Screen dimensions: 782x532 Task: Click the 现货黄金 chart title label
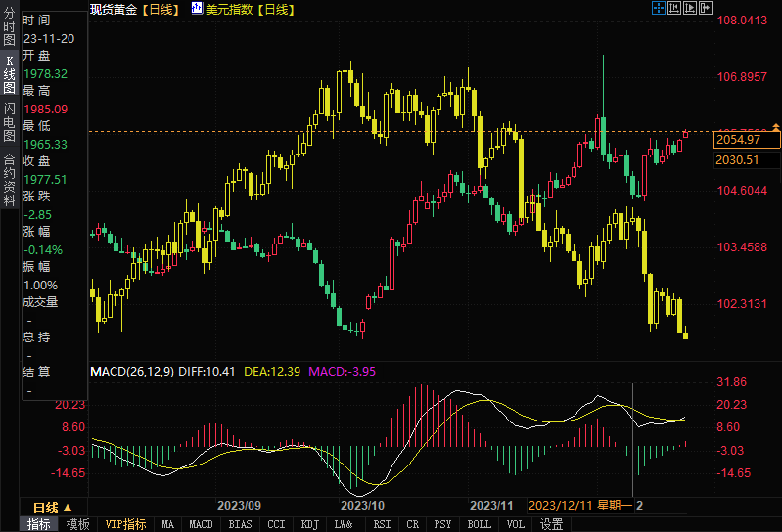pos(113,9)
